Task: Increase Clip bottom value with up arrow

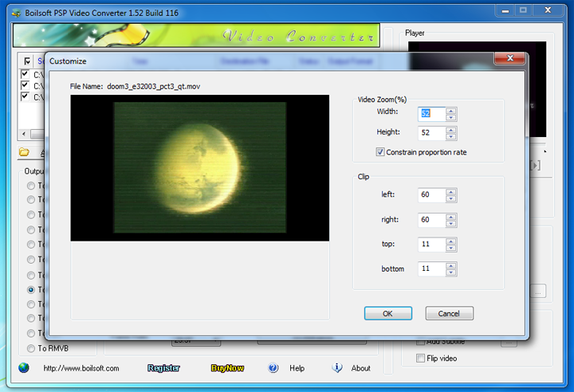Action: click(451, 266)
